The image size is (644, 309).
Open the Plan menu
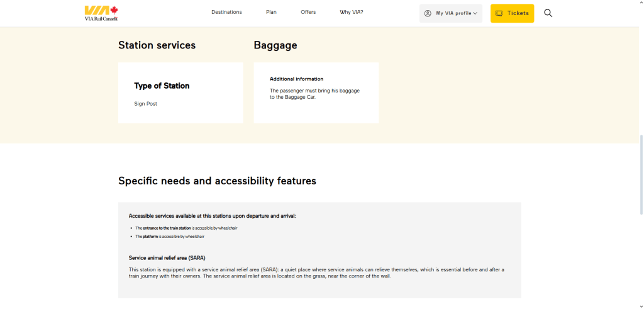click(x=271, y=12)
